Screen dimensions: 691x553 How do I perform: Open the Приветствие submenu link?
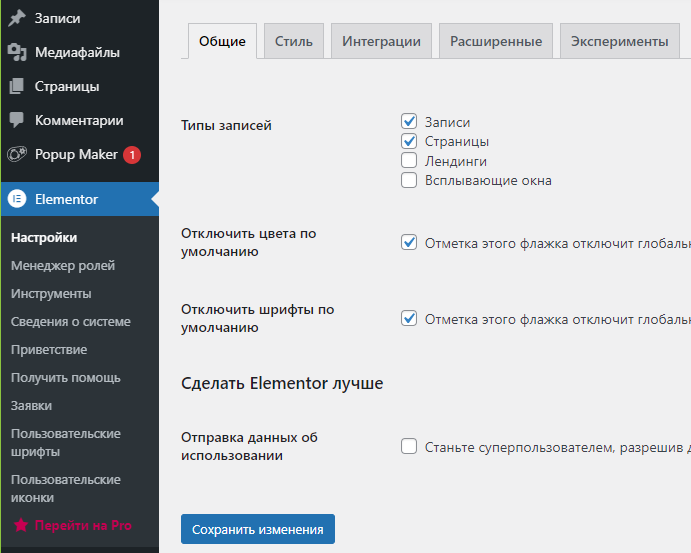pos(49,349)
